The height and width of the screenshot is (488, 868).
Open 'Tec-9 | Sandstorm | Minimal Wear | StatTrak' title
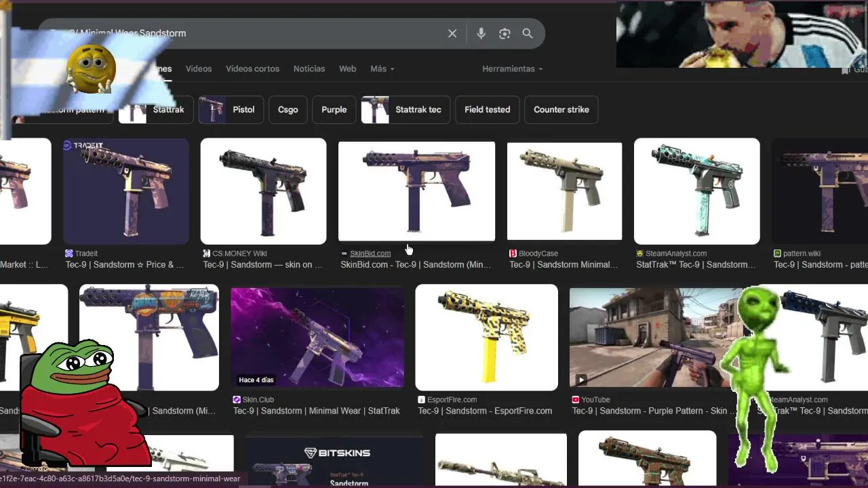pyautogui.click(x=317, y=411)
